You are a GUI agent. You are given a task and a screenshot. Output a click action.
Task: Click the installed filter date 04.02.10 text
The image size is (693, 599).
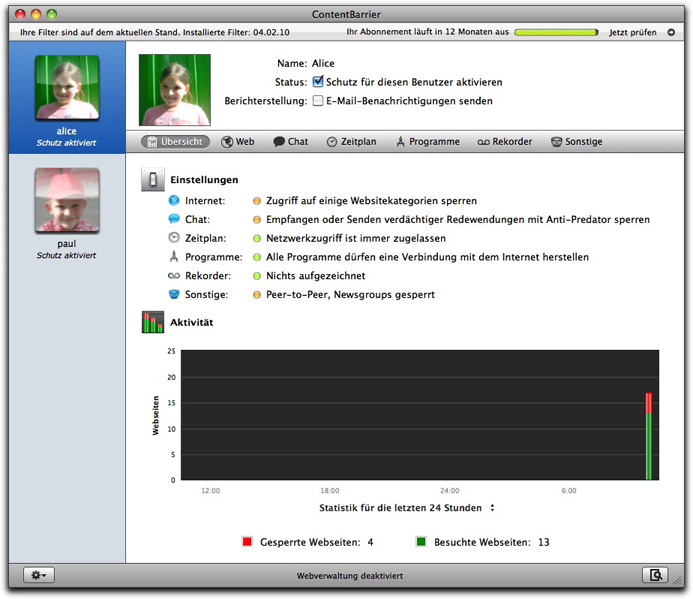271,32
